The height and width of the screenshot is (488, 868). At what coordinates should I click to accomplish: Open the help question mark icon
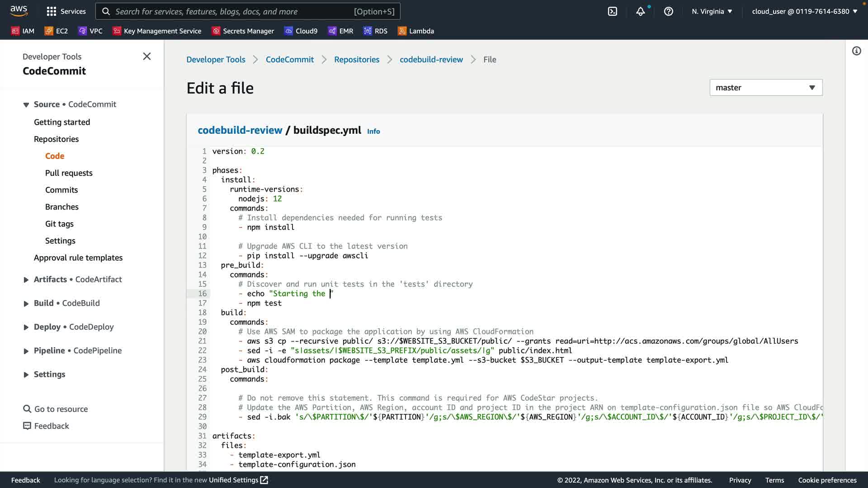click(x=668, y=11)
